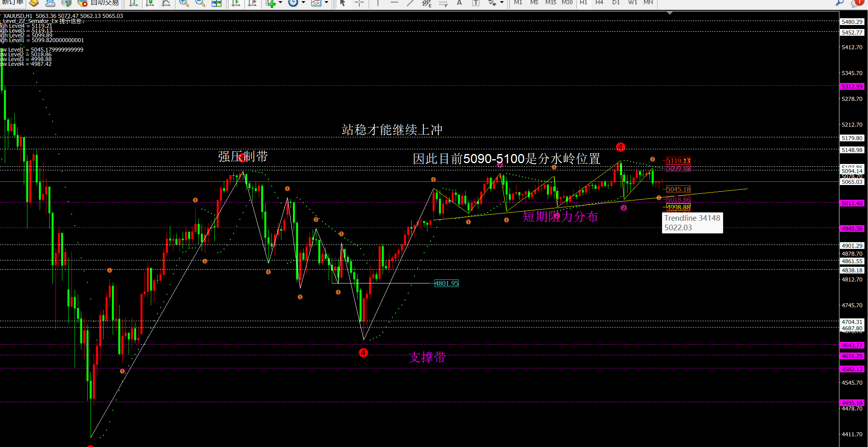Select the text label tool (A)
This screenshot has width=868, height=447.
pos(459,3)
